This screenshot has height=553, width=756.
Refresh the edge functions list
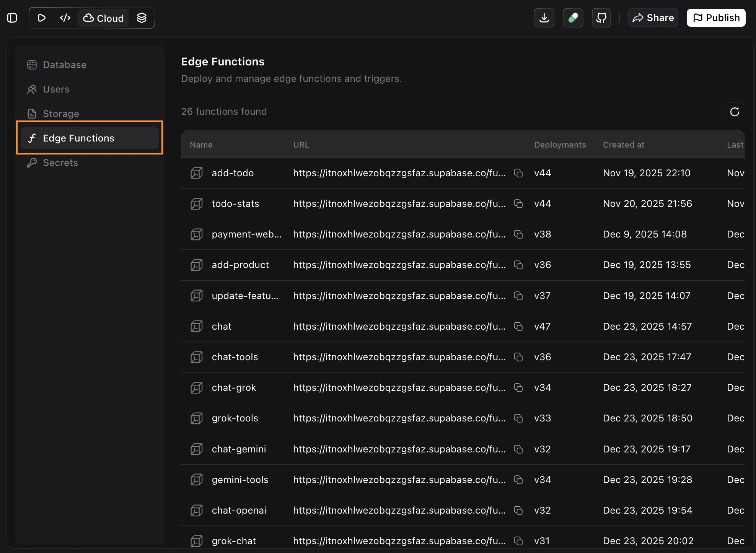point(735,112)
